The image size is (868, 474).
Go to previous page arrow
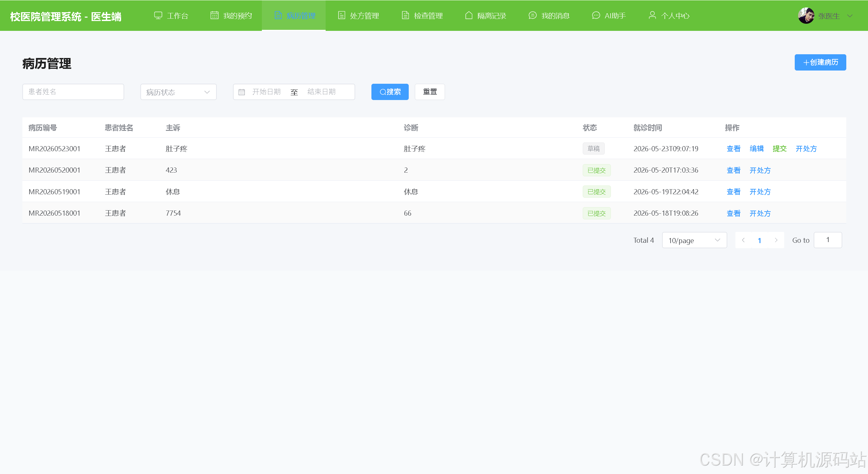pyautogui.click(x=743, y=240)
